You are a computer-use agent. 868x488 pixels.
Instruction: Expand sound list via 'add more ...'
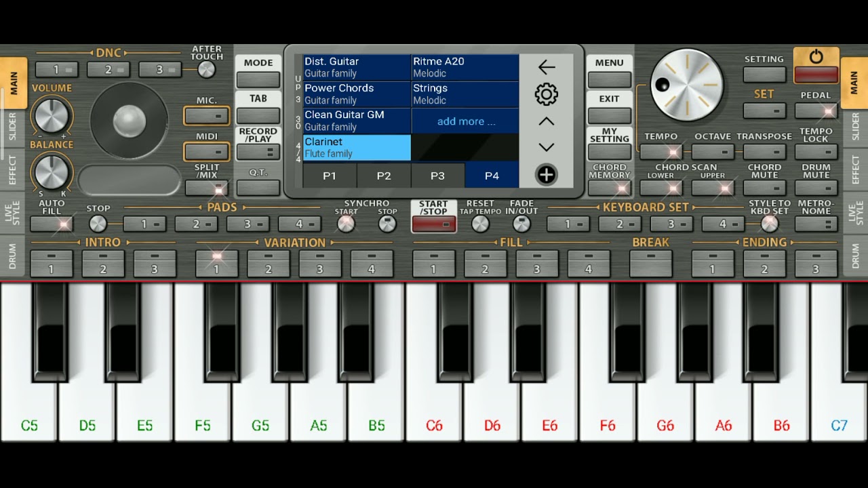pyautogui.click(x=465, y=121)
